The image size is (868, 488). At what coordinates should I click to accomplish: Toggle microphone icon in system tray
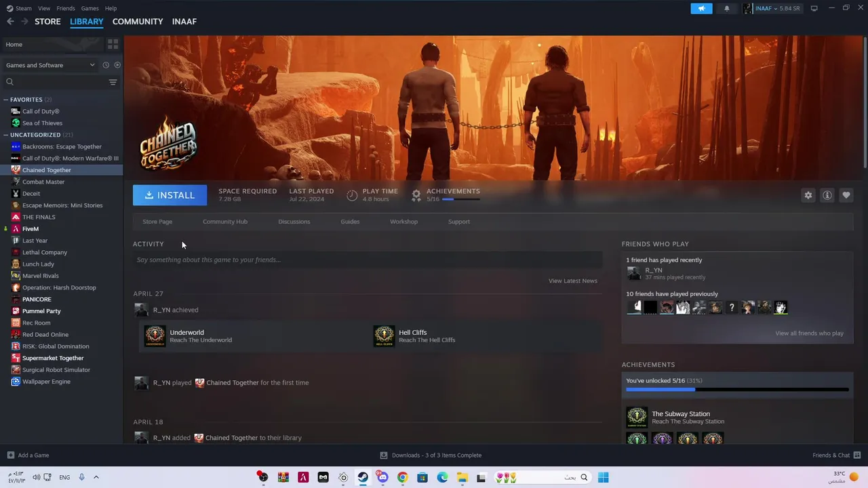pyautogui.click(x=82, y=477)
